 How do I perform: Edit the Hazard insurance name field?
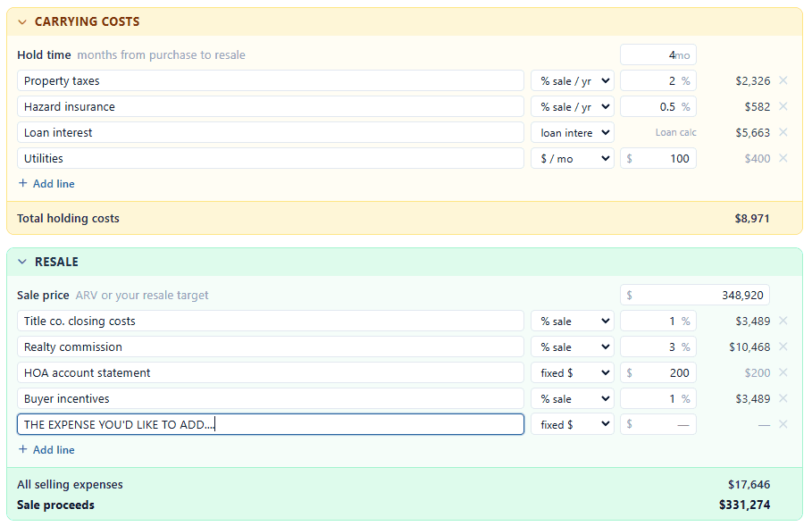click(271, 106)
